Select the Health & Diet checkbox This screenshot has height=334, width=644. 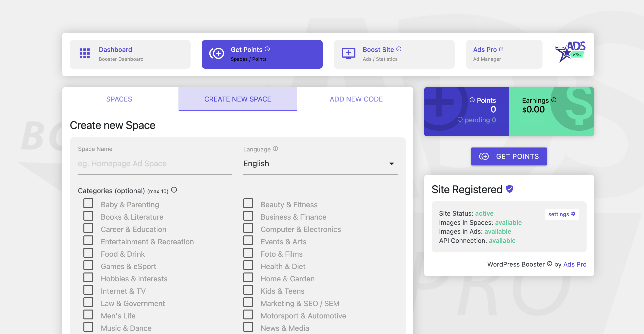click(248, 265)
